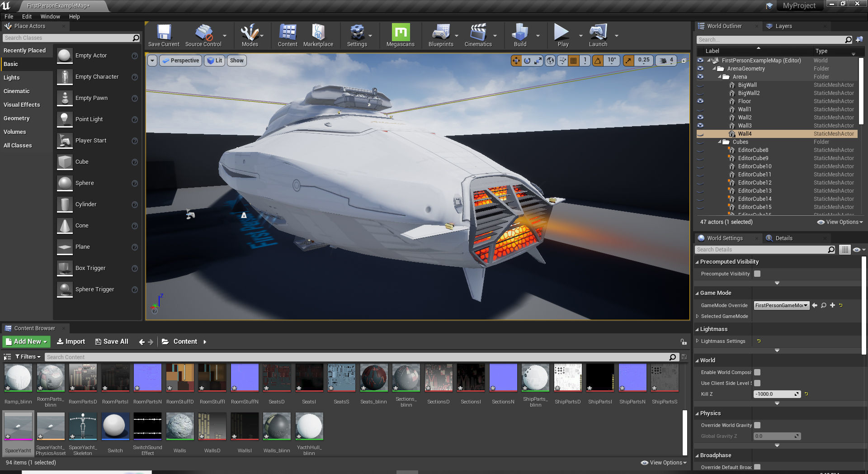Click Save All in Content Browser
Screen dimensions: 868x474
(x=112, y=341)
